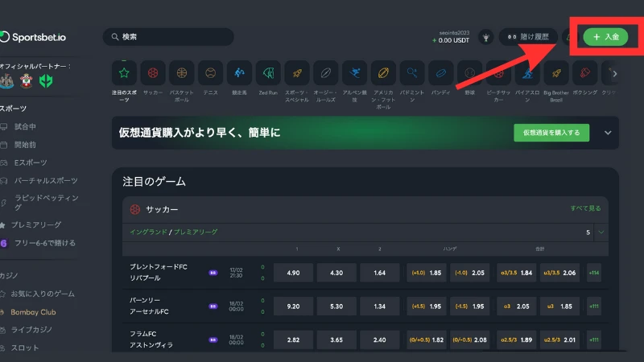Click the trophy icon in the header
This screenshot has height=362, width=644.
(x=486, y=37)
